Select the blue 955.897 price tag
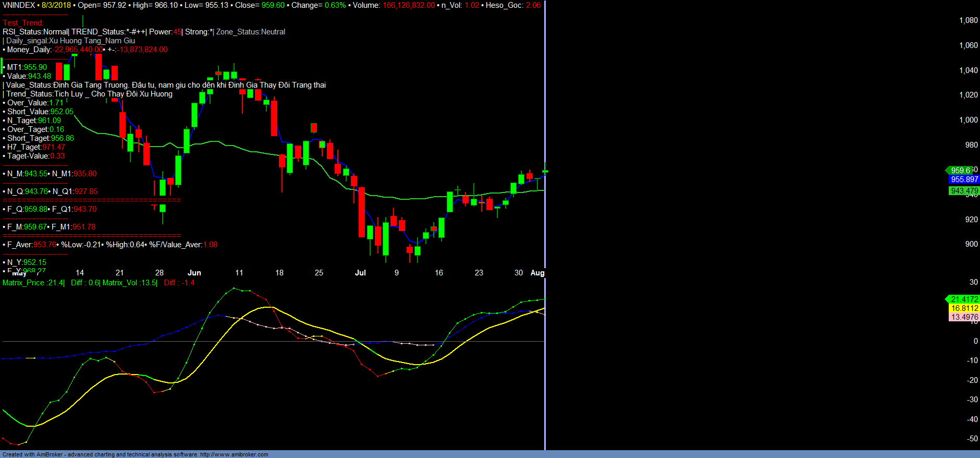 click(x=964, y=179)
